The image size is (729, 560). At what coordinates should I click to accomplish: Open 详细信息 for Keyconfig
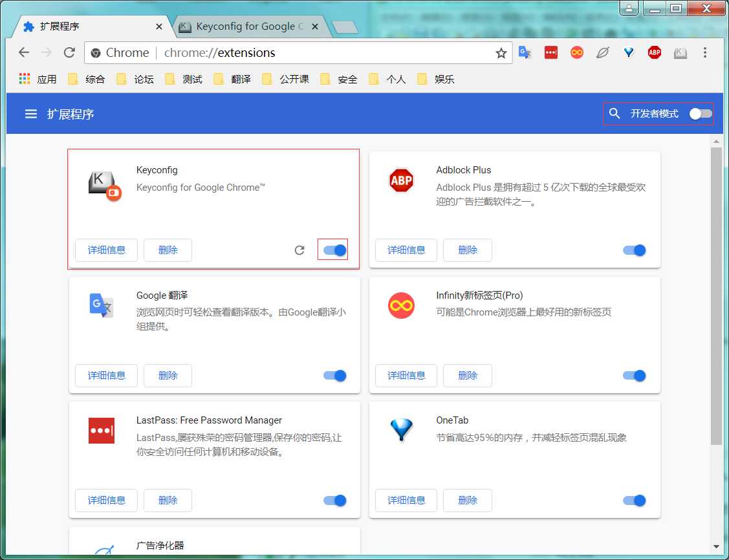107,250
